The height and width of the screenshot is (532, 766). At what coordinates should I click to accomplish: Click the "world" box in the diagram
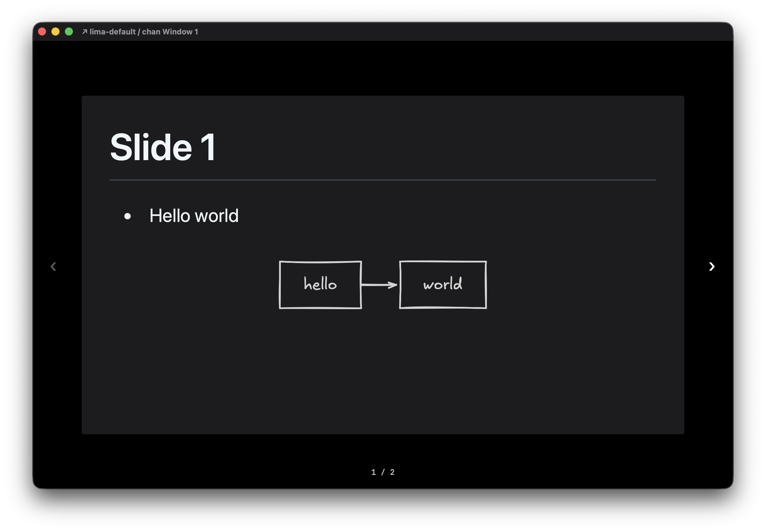[x=443, y=285]
